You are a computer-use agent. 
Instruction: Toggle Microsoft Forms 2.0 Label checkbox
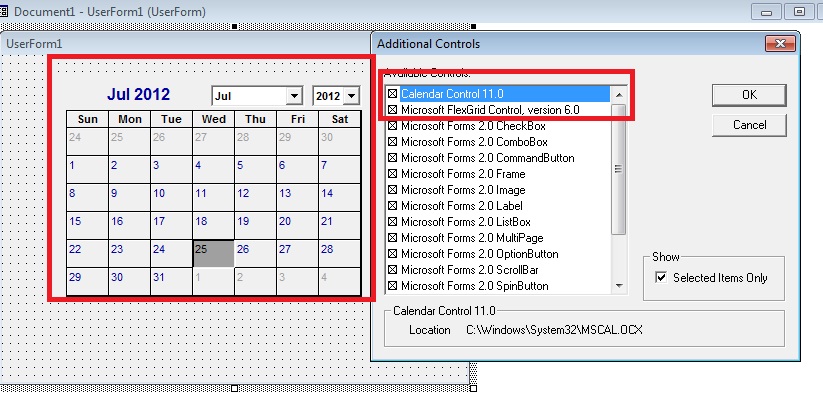(392, 206)
